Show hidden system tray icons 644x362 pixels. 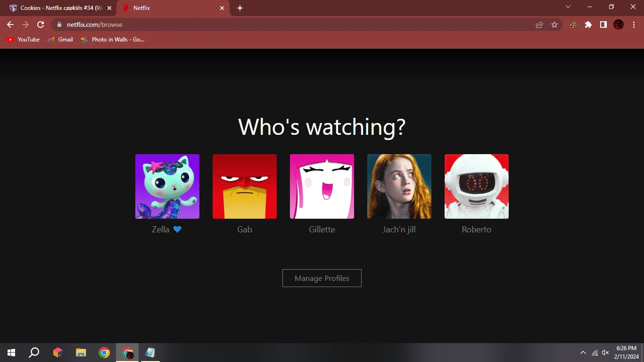(583, 353)
